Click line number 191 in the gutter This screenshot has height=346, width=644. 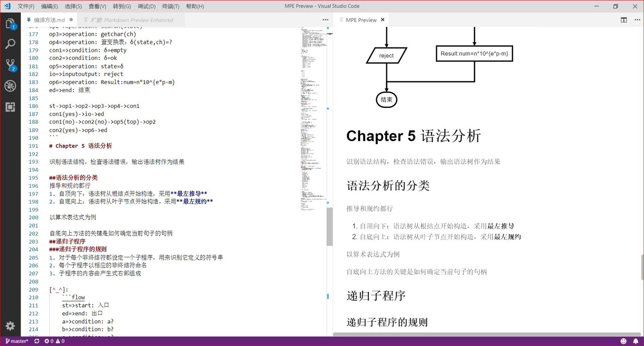[33, 146]
